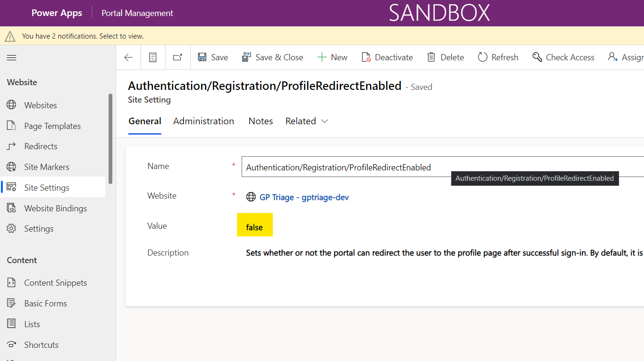
Task: Click the globe icon beside GP Triage
Action: (251, 197)
